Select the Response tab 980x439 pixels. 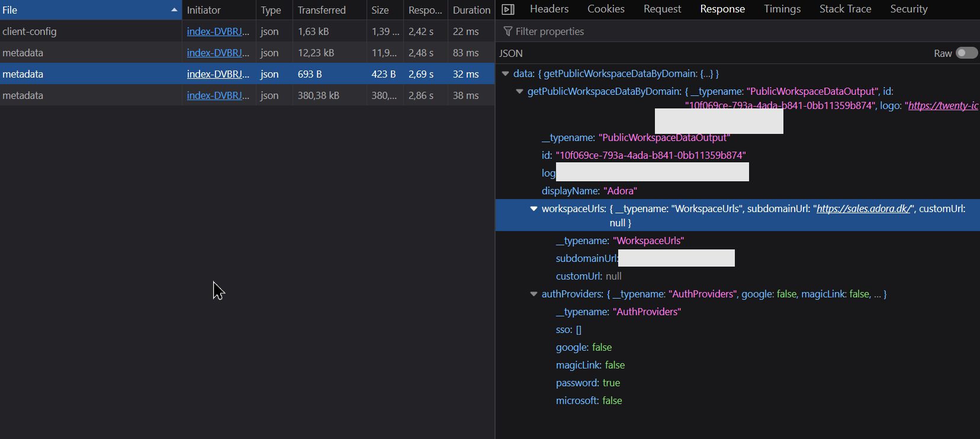pyautogui.click(x=722, y=9)
